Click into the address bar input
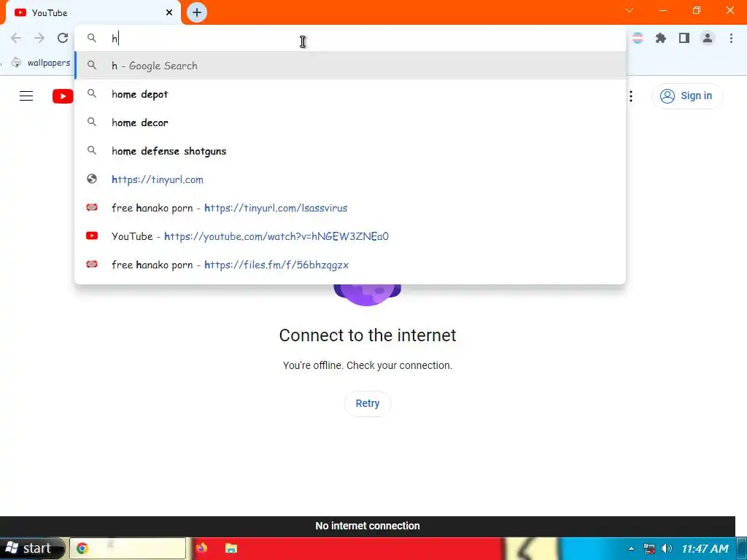This screenshot has height=560, width=747. coord(350,38)
